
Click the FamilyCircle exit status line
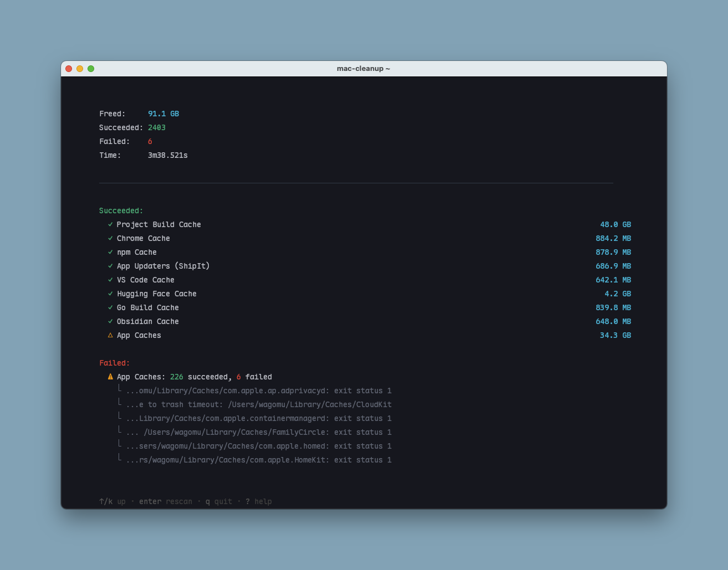[x=259, y=432]
